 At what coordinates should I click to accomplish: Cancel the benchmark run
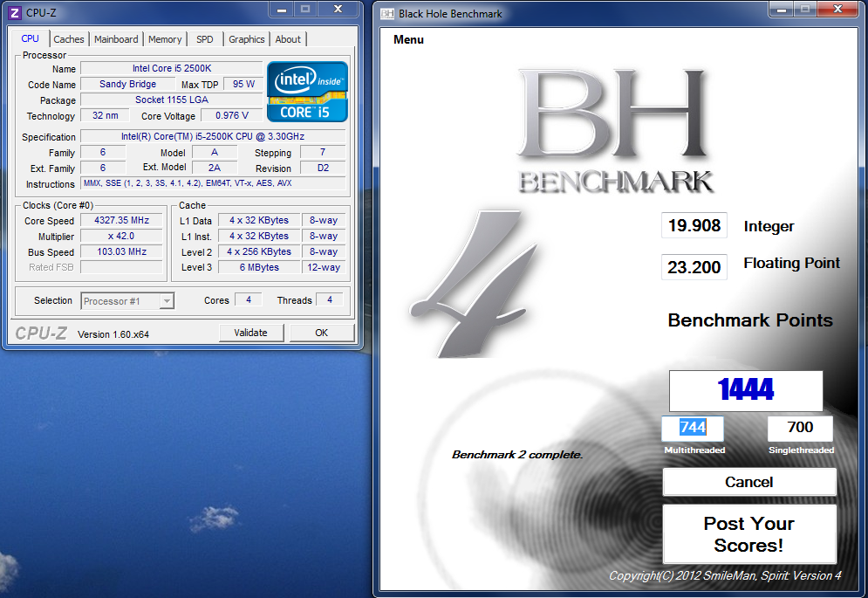point(749,482)
